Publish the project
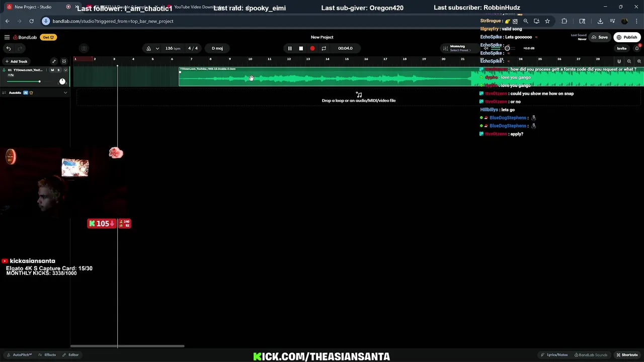This screenshot has width=644, height=362. coord(627,37)
